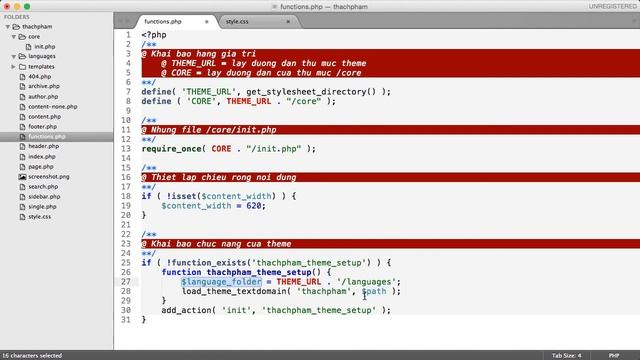Collapse the thachpham root folder

pos(7,27)
